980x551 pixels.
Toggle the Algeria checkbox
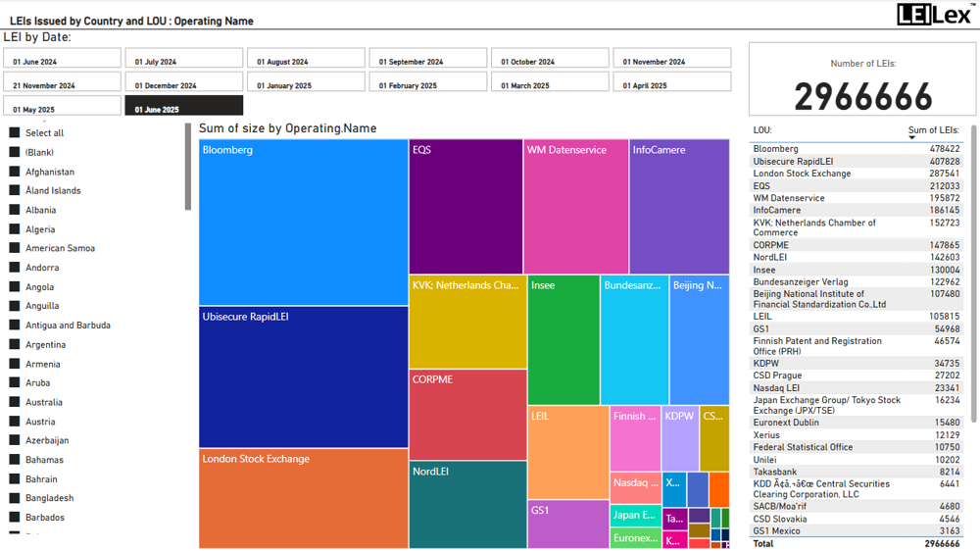coord(15,228)
